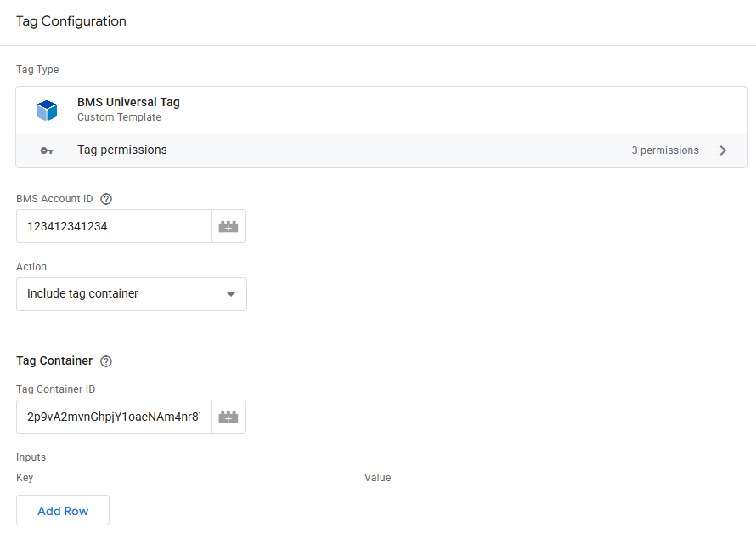This screenshot has height=539, width=756.
Task: Select the BMS Universal Tag type name
Action: (x=128, y=102)
